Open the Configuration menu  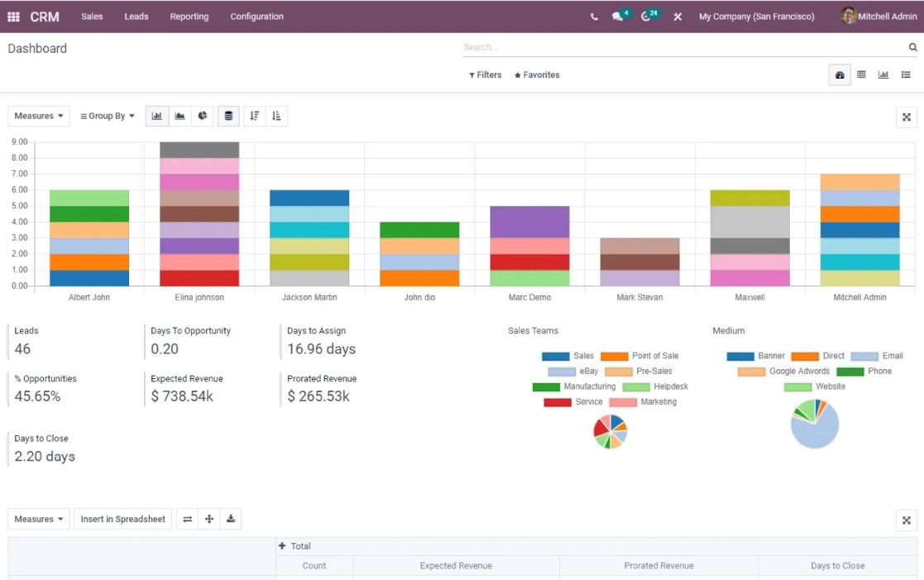257,17
